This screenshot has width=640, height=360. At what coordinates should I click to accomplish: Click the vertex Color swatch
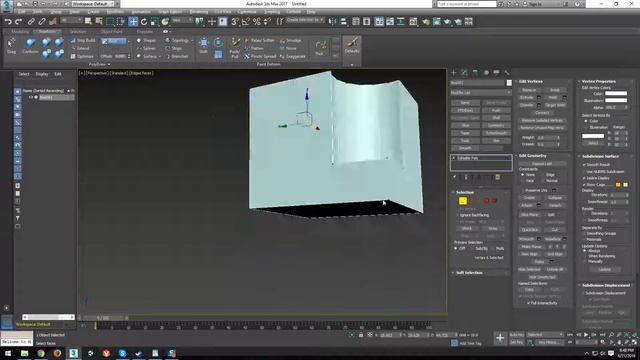(x=616, y=93)
